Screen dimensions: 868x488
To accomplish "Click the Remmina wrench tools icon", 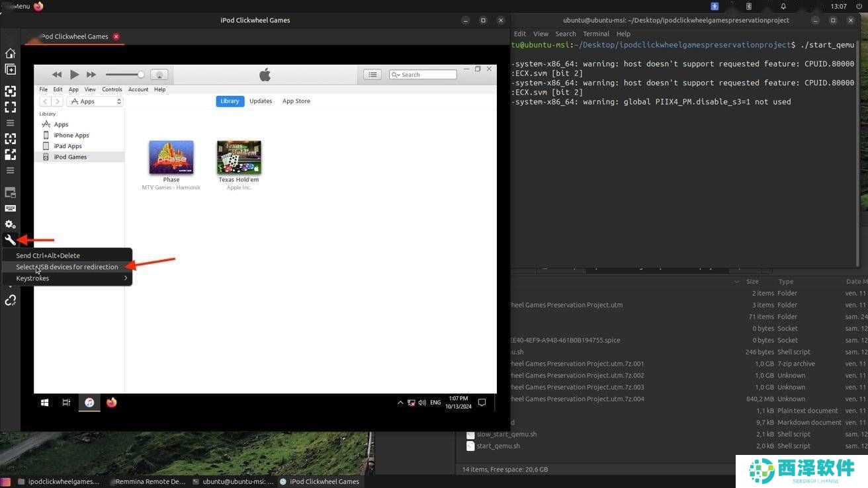I will (10, 240).
